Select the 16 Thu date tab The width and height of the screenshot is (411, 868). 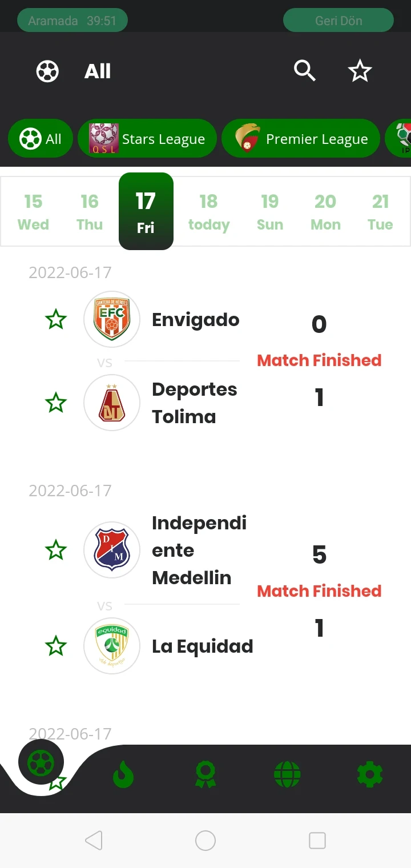(90, 212)
